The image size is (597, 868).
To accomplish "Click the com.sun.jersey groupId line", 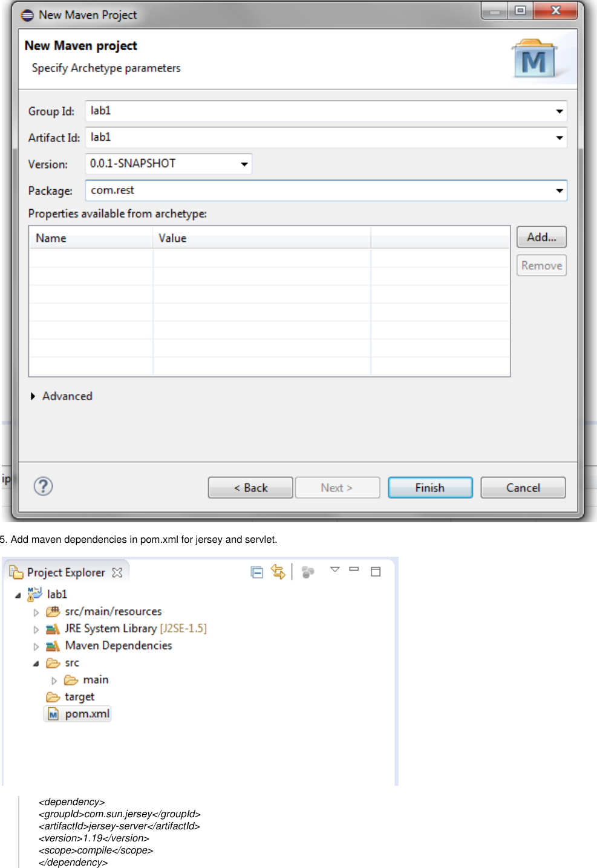I will pyautogui.click(x=120, y=814).
